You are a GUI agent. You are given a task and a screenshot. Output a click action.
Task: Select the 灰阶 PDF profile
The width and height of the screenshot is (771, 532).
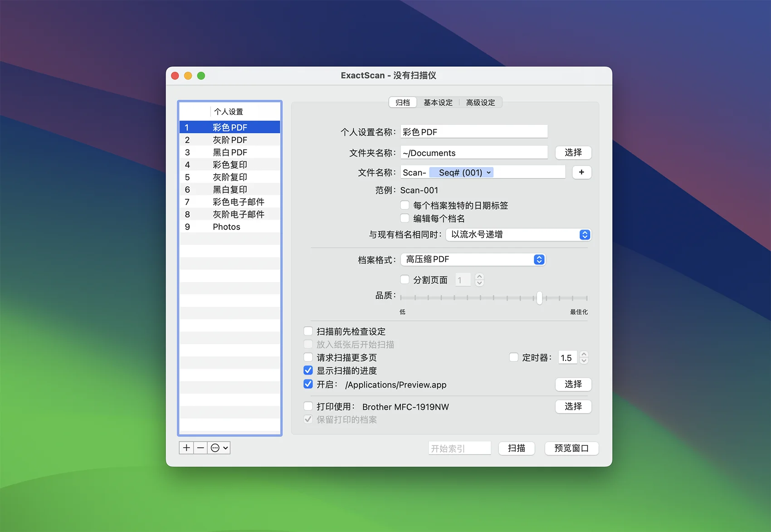point(230,140)
